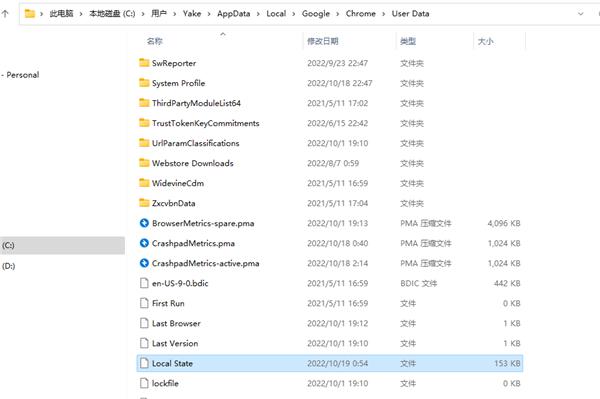Select the BrowserMetrics-spare.pma file icon
Image resolution: width=600 pixels, height=399 pixels.
[x=144, y=223]
